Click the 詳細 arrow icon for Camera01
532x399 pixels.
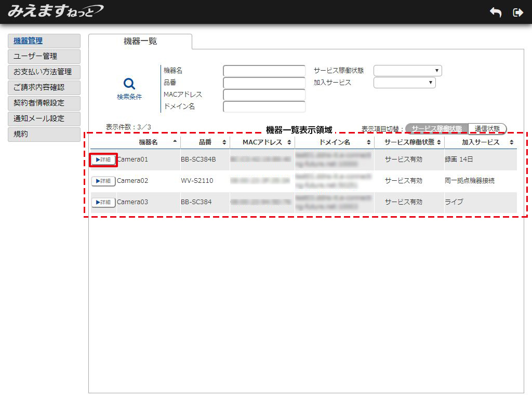point(103,159)
